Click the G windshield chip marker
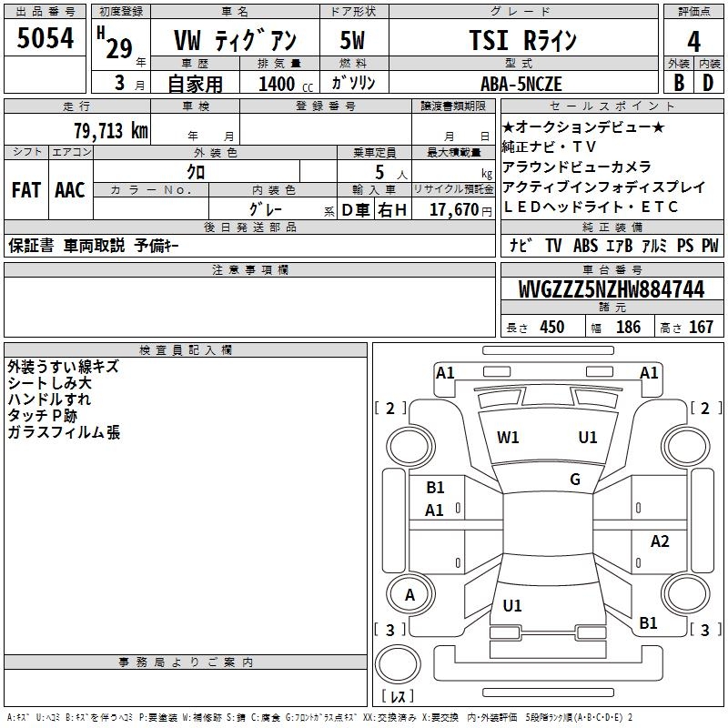728x728 pixels. click(x=574, y=480)
